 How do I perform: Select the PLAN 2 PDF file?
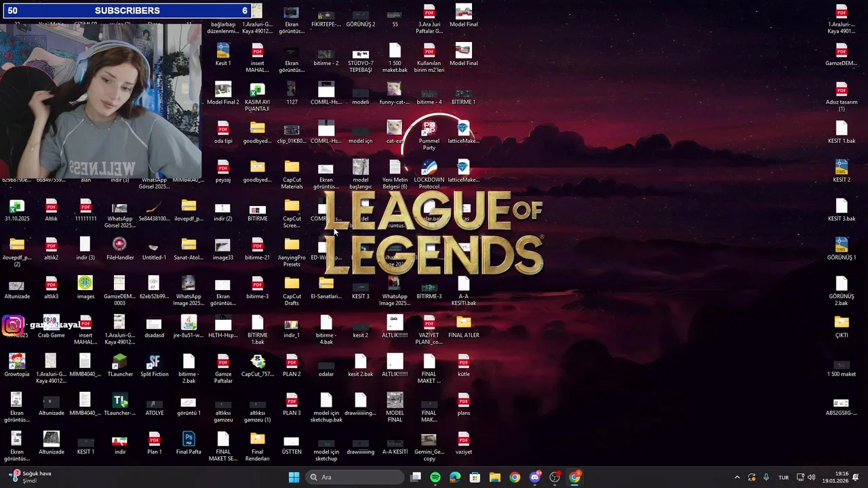(x=292, y=366)
